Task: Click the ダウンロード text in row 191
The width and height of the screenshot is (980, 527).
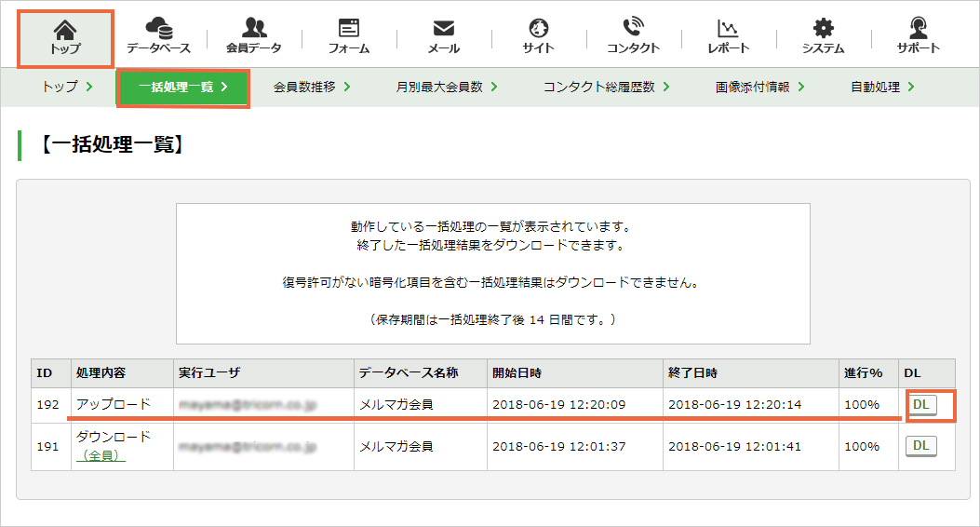Action: tap(114, 437)
